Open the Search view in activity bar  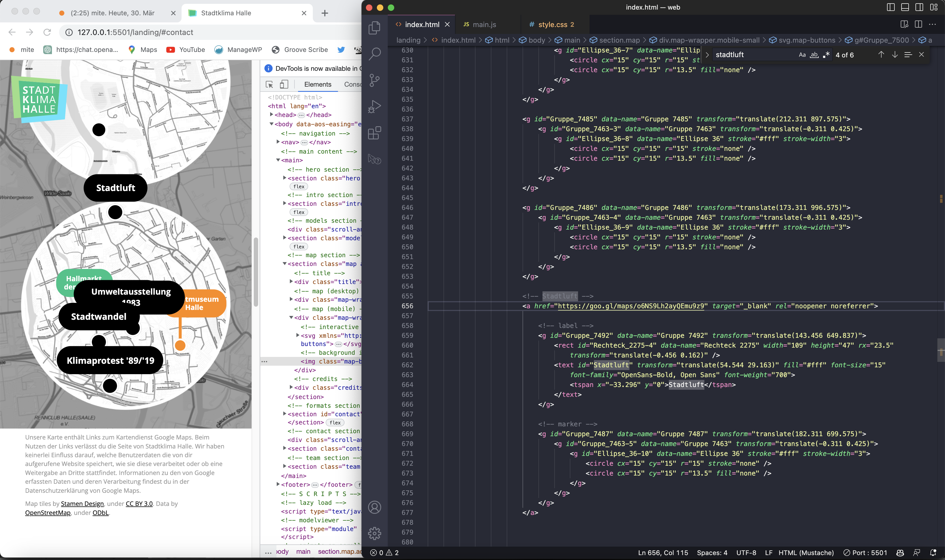coord(374,54)
